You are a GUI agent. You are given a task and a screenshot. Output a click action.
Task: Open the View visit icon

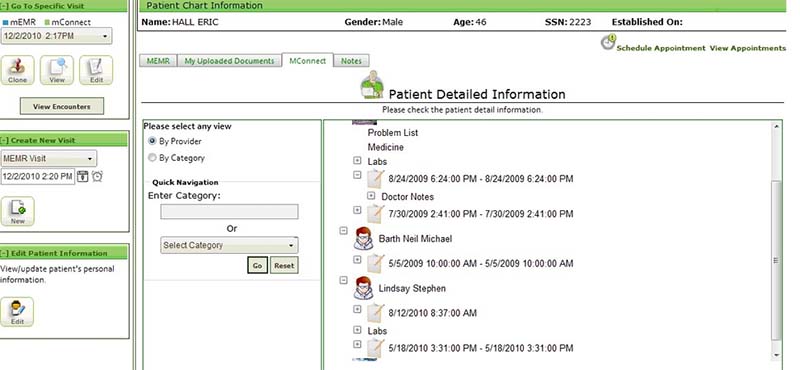(x=57, y=70)
